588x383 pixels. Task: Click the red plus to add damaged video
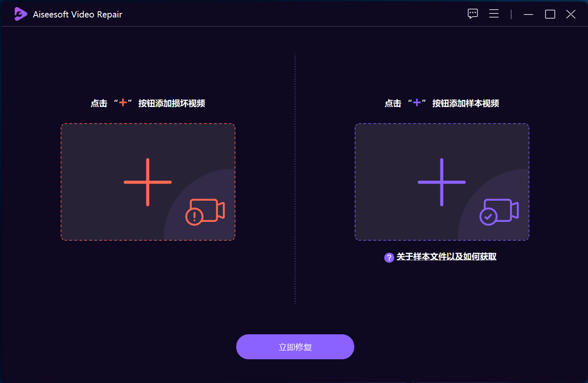click(148, 182)
